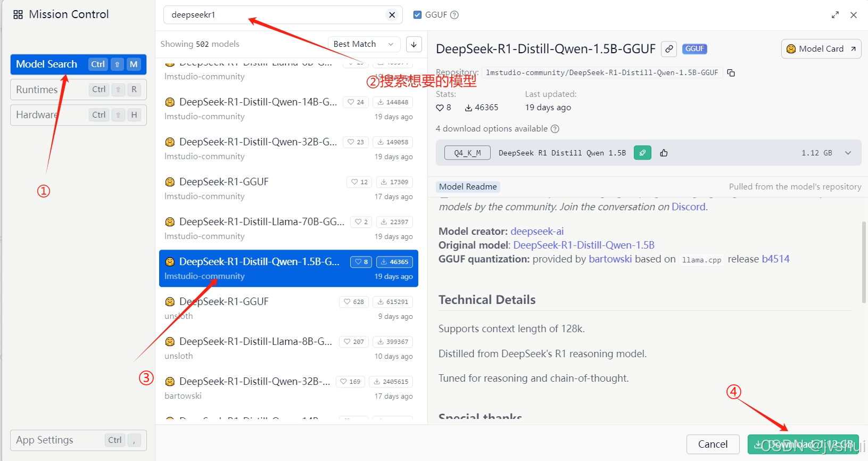
Task: Expand the Q4_K_M download option chevron
Action: coord(848,153)
